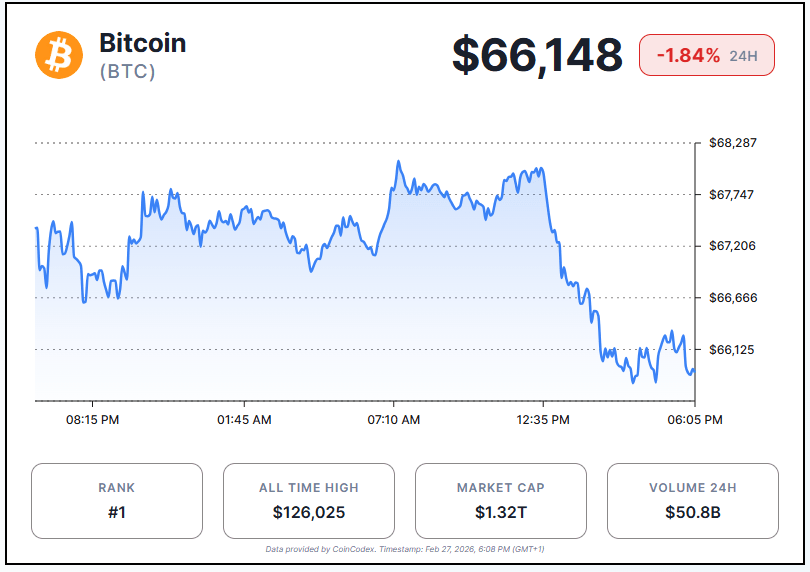
Task: Click the $66,148 current price
Action: tap(537, 54)
